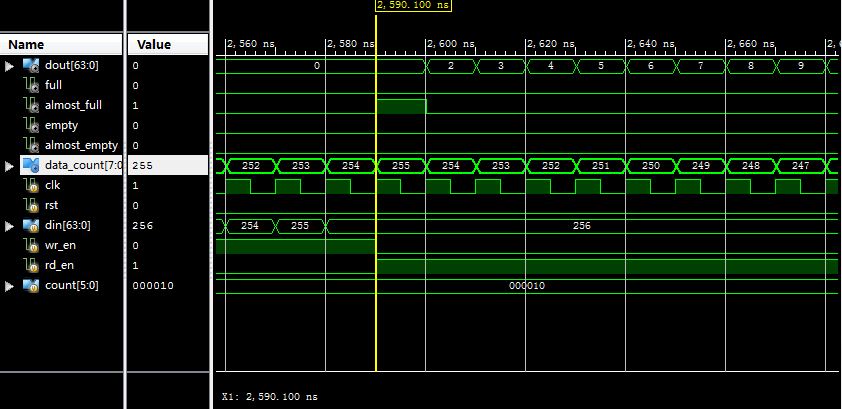Select the dout[63:0] bus icon
This screenshot has width=842, height=409.
(31, 65)
